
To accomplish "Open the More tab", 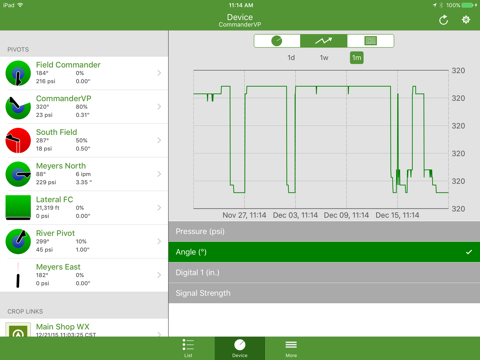I will (291, 348).
